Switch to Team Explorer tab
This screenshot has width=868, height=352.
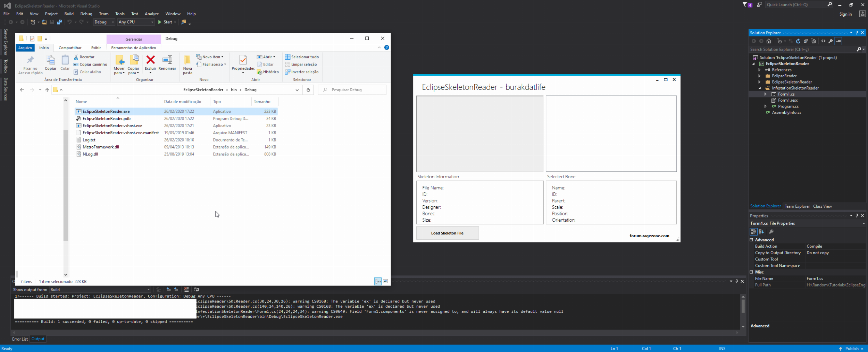(797, 206)
